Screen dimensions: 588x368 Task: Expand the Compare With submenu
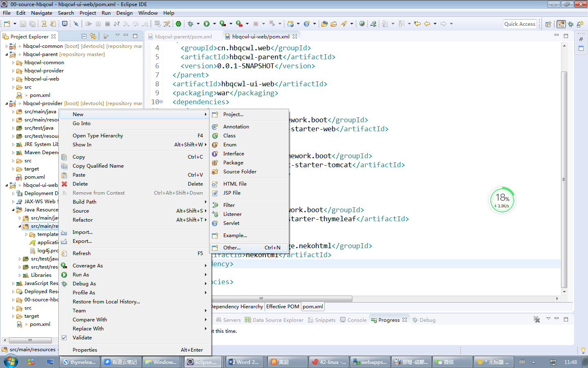coord(135,320)
